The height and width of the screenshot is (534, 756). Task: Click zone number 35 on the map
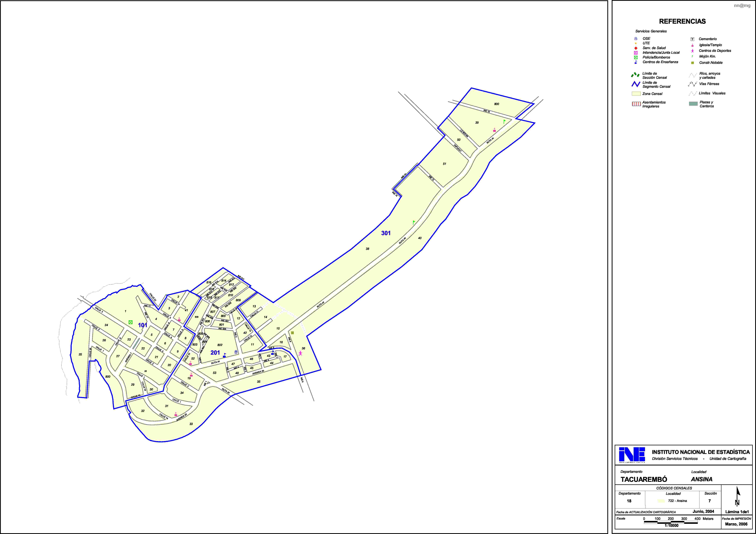(259, 382)
